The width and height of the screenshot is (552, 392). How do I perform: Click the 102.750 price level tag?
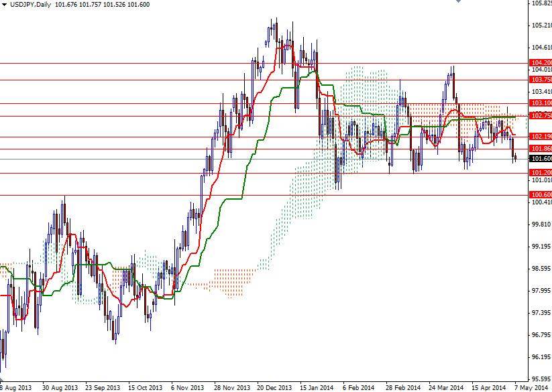(541, 117)
